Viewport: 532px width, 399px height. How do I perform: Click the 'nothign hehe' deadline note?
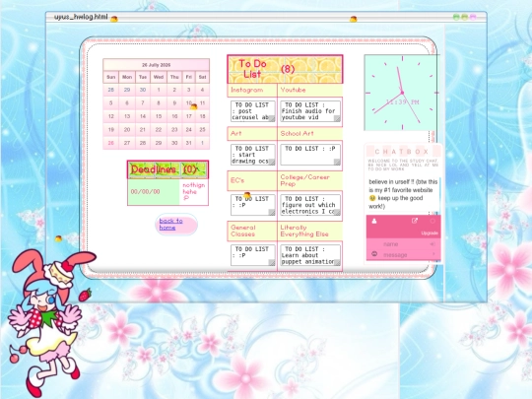point(194,192)
